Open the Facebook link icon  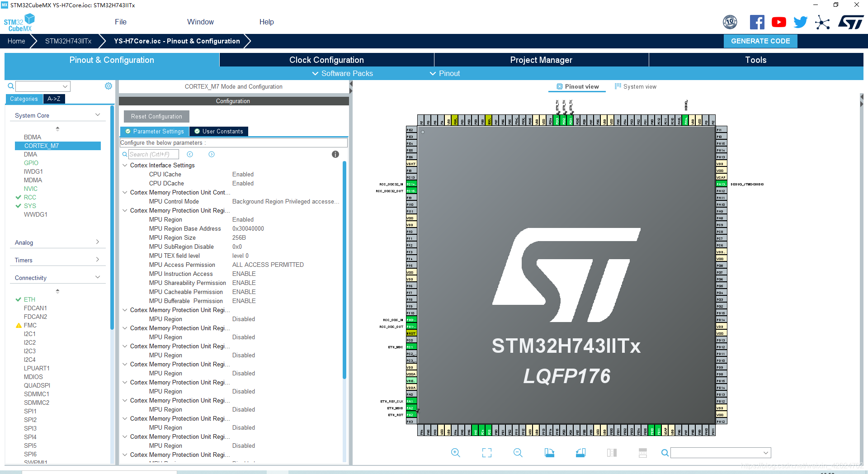coord(757,22)
